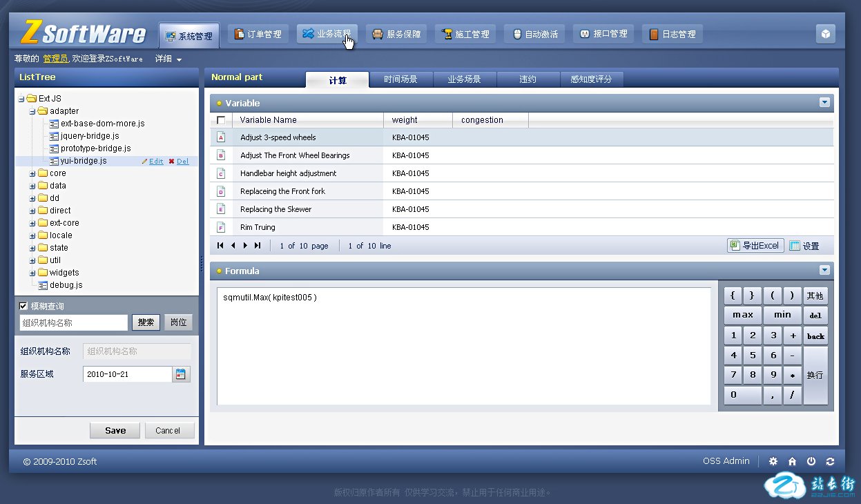Click the 组织机构名称 search input field
Viewport: 861px width, 504px height.
tap(74, 322)
